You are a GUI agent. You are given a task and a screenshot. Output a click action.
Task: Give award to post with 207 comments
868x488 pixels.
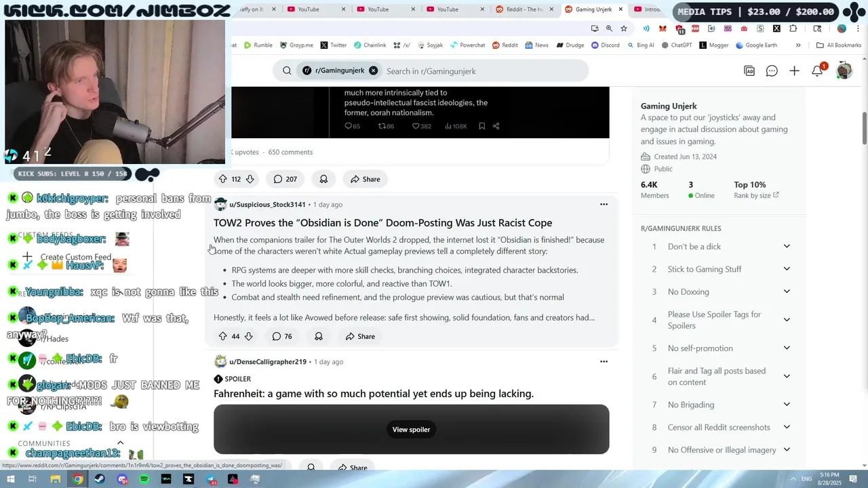[x=323, y=179]
